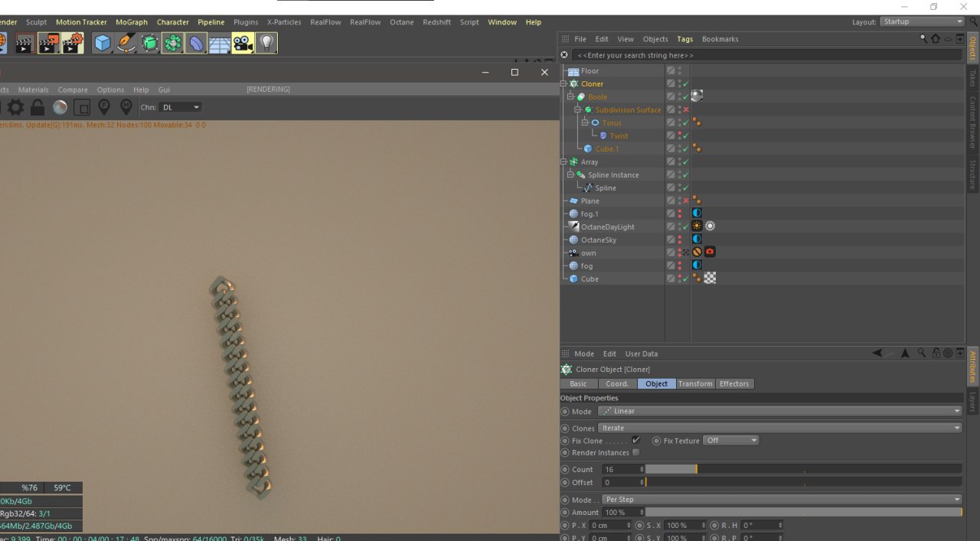This screenshot has height=541, width=980.
Task: Add a Floor environment object
Action: (x=220, y=44)
